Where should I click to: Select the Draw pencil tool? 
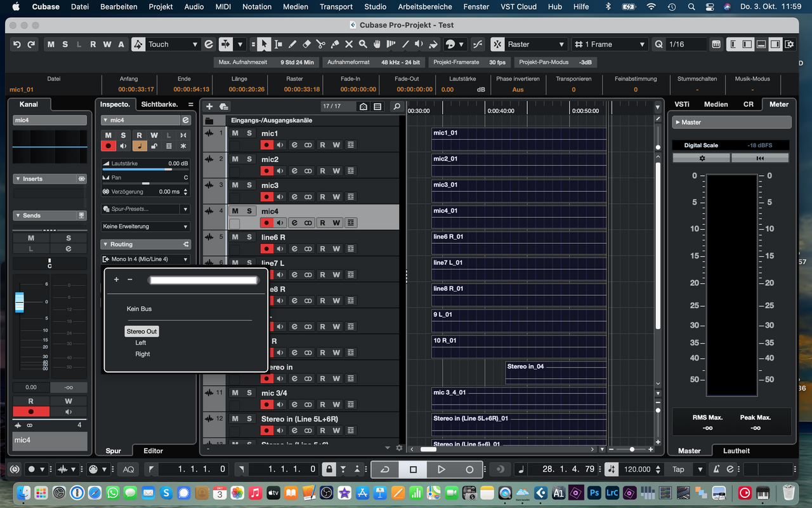pos(292,44)
